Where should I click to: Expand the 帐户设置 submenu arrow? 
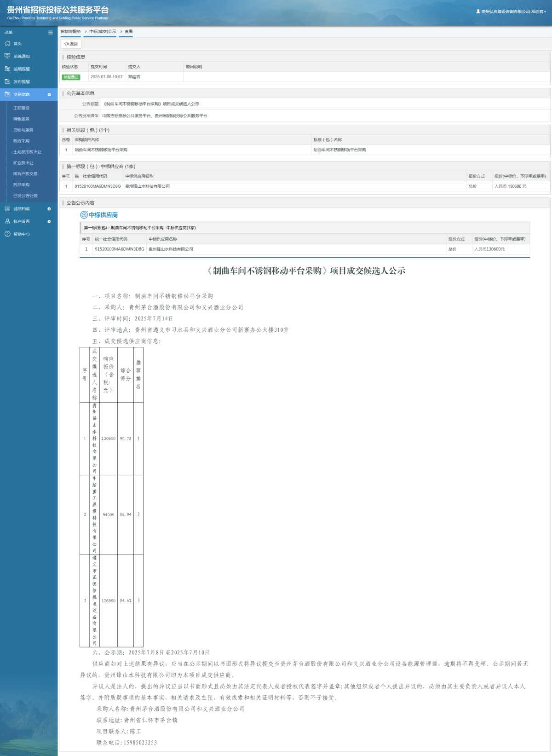(x=49, y=222)
